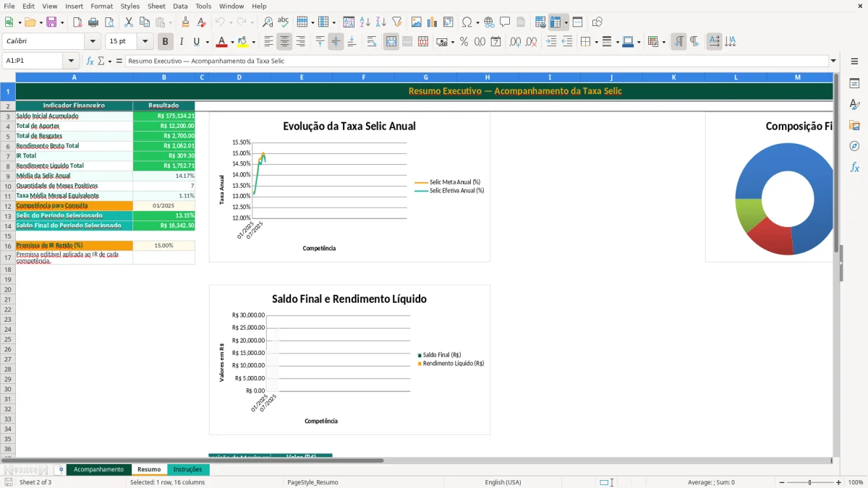Toggle Wrap Text
The image size is (868, 488).
point(371,42)
